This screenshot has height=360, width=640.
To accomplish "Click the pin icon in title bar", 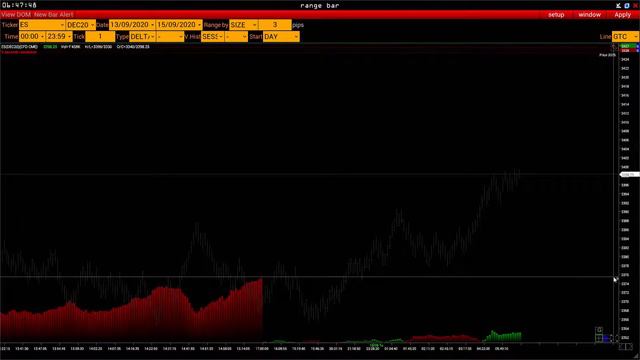I will coord(618,5).
